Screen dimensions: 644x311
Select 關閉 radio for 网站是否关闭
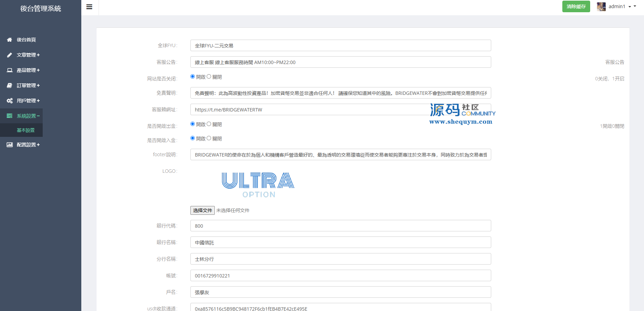pyautogui.click(x=209, y=77)
